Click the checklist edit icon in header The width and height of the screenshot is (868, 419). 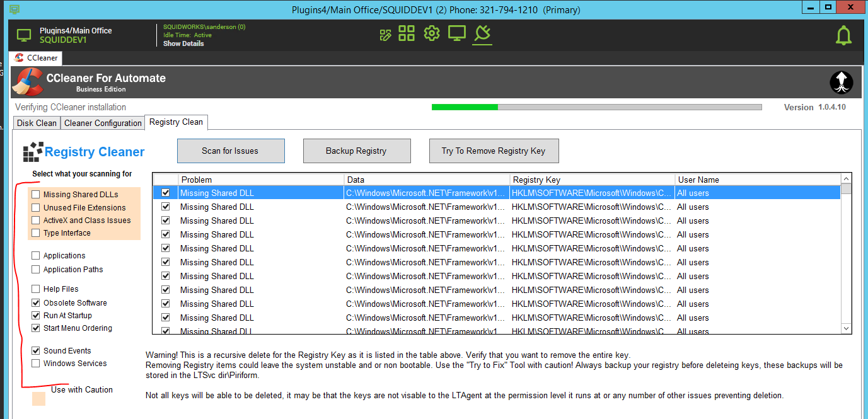click(x=385, y=35)
